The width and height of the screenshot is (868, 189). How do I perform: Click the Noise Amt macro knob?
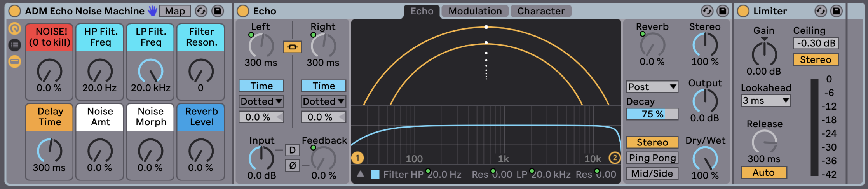tap(100, 151)
